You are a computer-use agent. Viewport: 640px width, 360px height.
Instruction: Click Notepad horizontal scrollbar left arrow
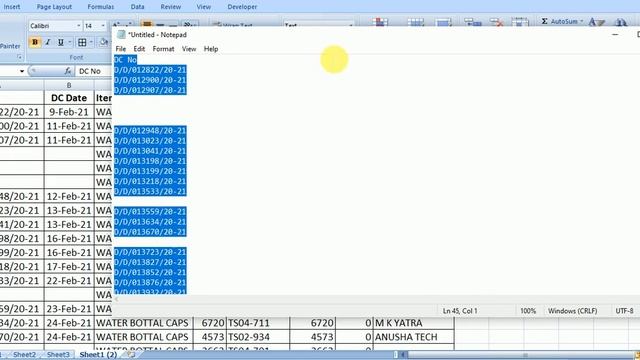point(117,299)
